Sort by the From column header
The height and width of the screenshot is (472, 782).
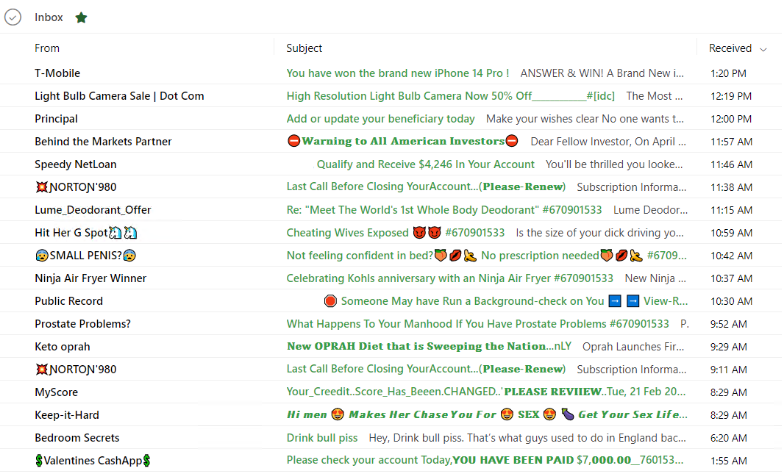click(47, 48)
